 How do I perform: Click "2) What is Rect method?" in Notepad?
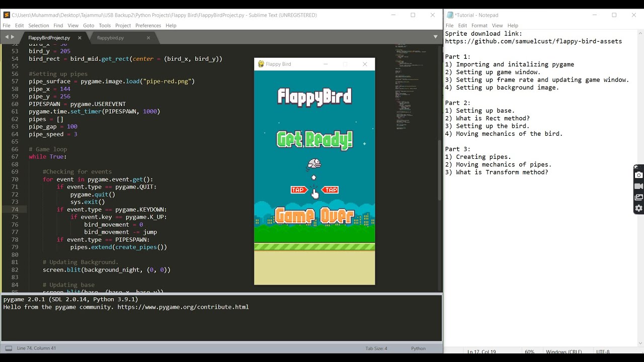(487, 119)
